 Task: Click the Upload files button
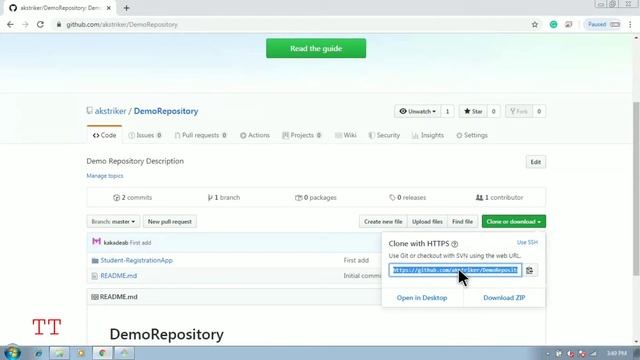(427, 222)
